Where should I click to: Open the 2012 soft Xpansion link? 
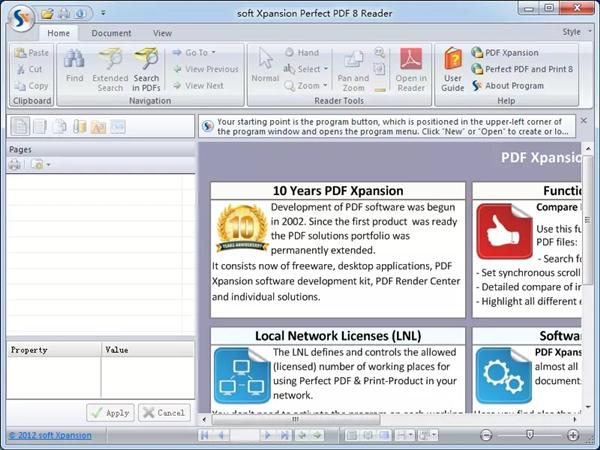click(50, 435)
